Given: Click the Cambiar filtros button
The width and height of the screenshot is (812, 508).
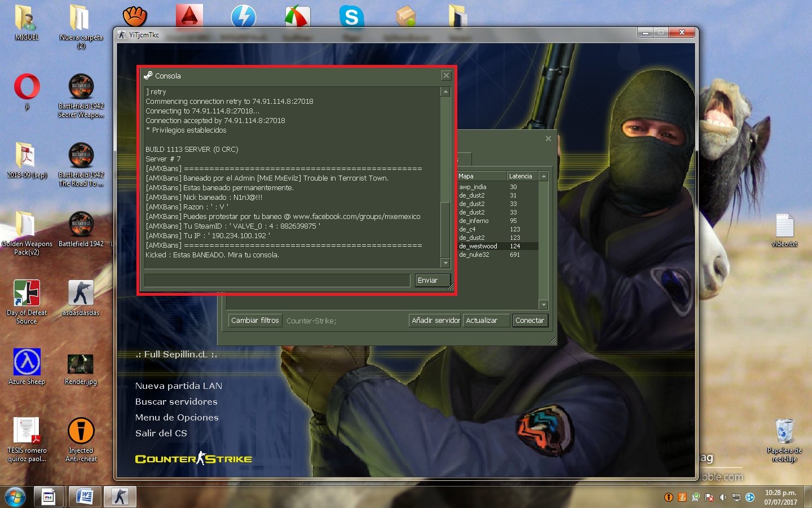Looking at the screenshot, I should (x=255, y=321).
